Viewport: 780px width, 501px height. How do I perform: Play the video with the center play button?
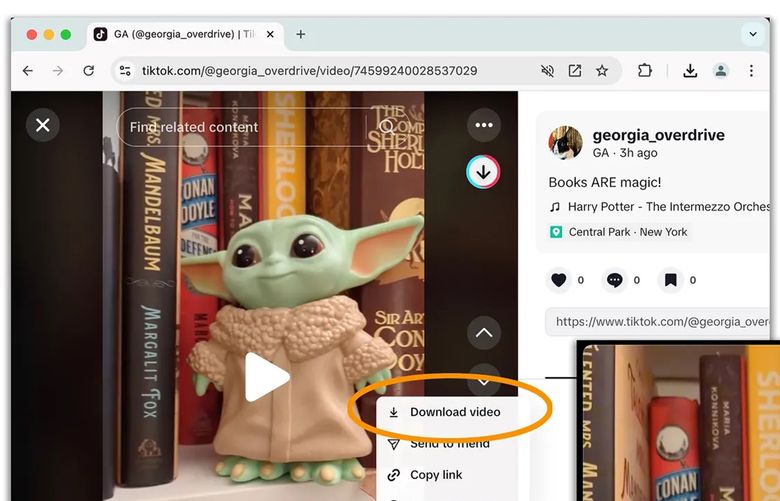tap(267, 377)
